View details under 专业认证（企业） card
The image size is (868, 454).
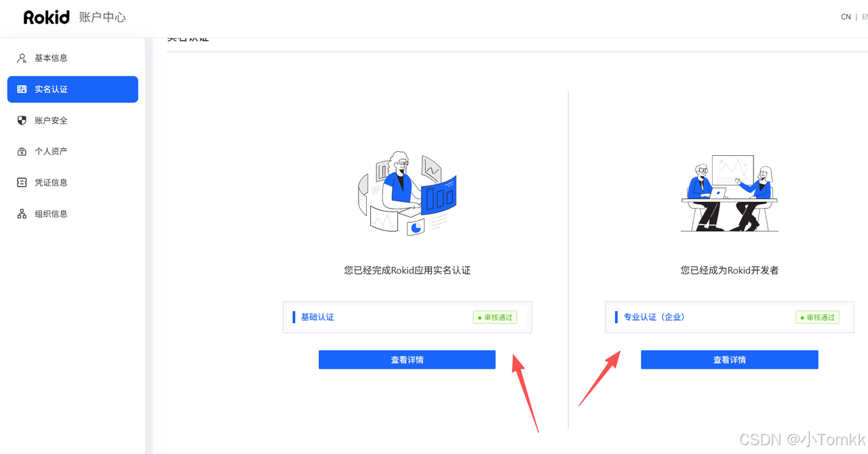click(x=730, y=360)
